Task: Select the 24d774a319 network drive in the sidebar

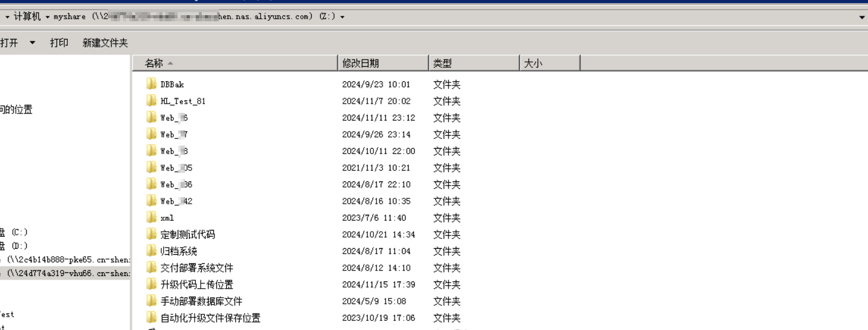Action: (x=65, y=273)
